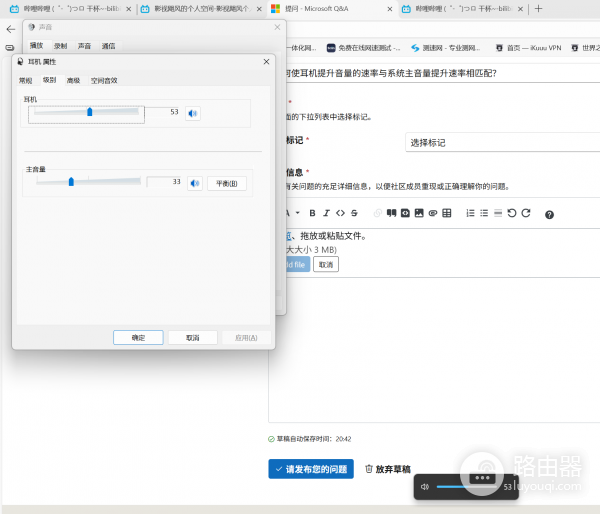The width and height of the screenshot is (600, 514).
Task: Open the 免费在线网速测试 bookmark
Action: tap(363, 48)
